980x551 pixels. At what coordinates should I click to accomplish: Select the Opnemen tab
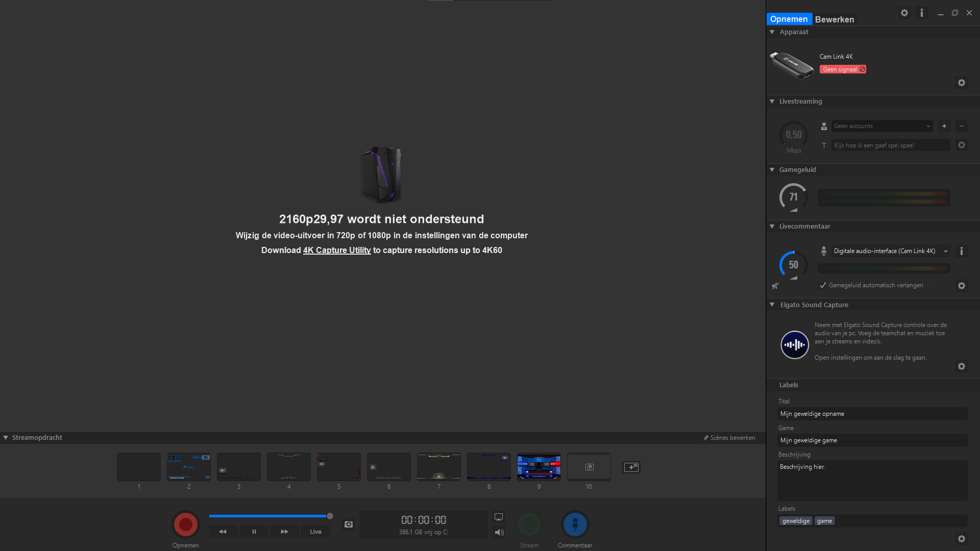(789, 19)
